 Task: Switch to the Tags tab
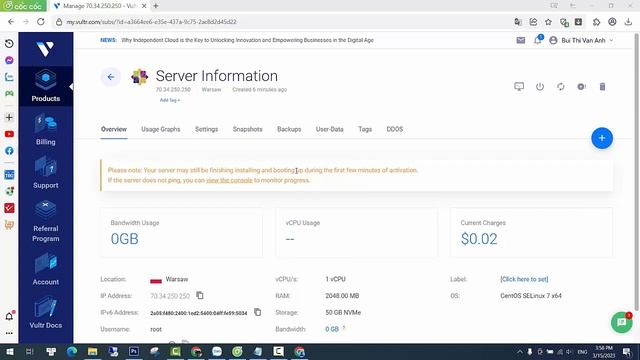[365, 129]
